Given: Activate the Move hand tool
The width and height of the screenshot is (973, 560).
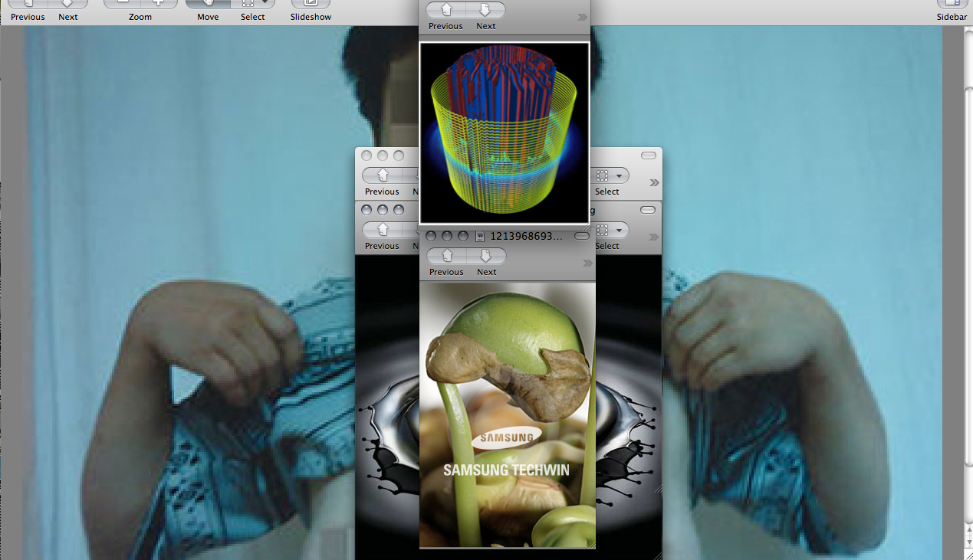Looking at the screenshot, I should pyautogui.click(x=208, y=4).
